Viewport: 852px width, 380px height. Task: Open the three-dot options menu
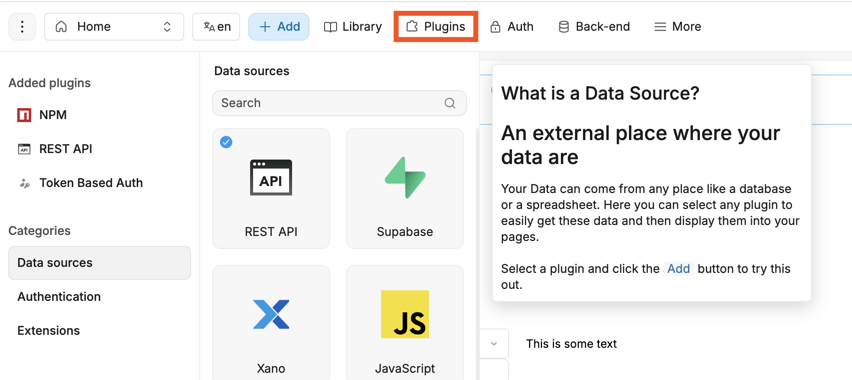pos(22,27)
